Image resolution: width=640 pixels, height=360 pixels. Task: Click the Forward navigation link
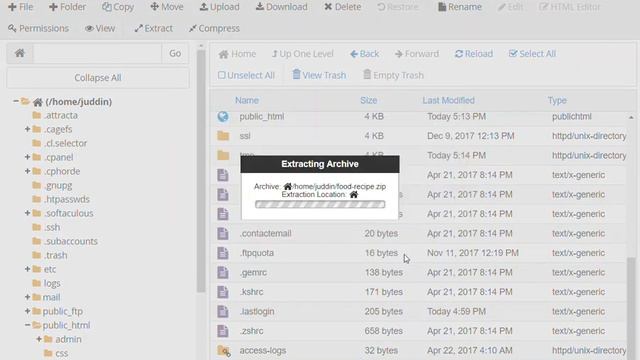417,54
